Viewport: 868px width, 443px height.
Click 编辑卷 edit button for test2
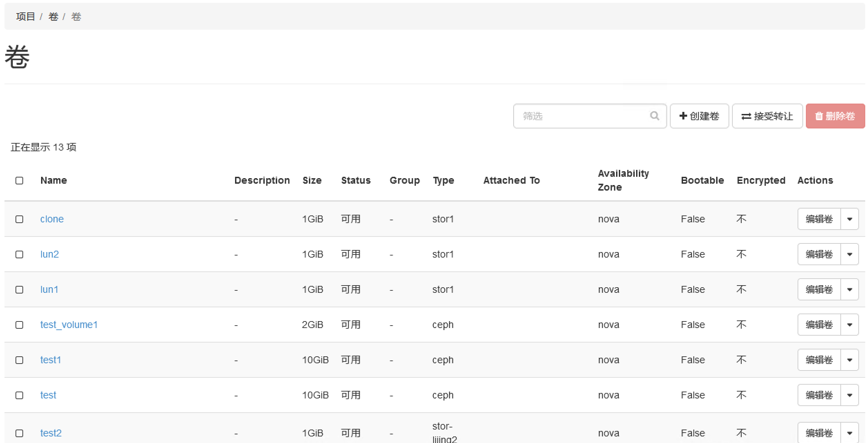point(819,433)
